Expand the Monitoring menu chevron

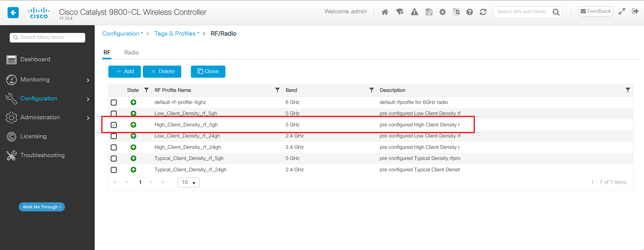click(88, 80)
